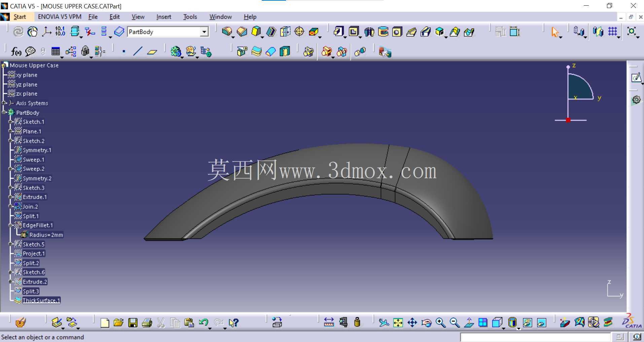Click the Measure Between icon
Image resolution: width=644 pixels, height=342 pixels.
329,322
